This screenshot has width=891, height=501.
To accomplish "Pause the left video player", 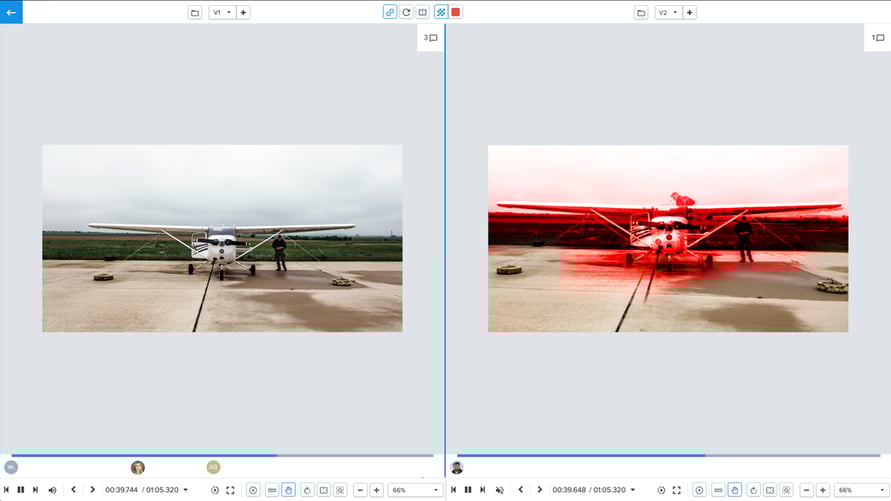I will (21, 490).
